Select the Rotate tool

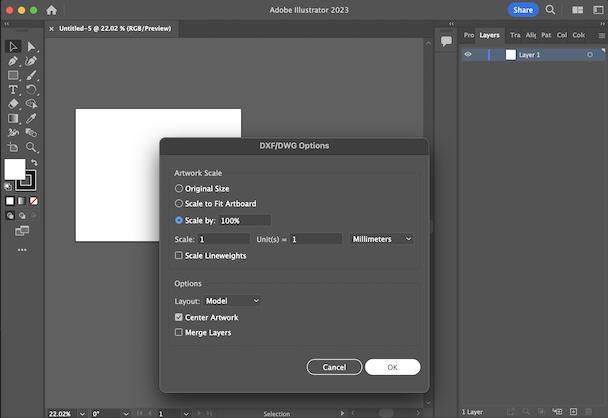(31, 90)
